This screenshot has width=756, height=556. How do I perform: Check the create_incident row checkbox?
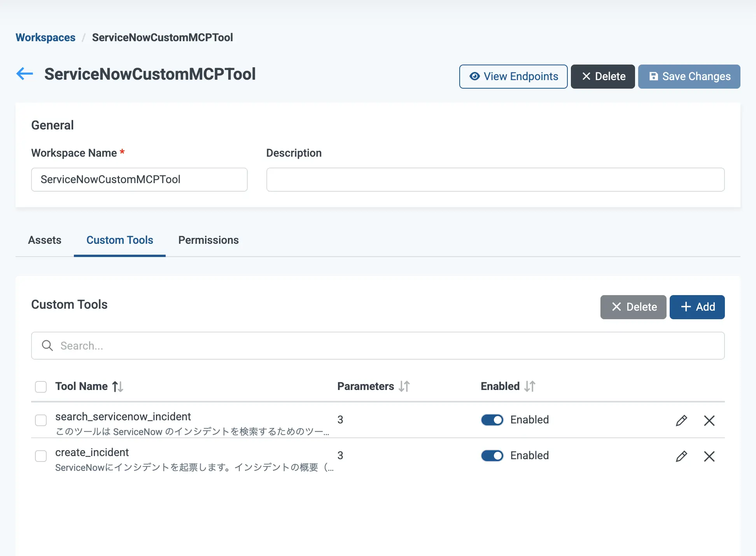coord(41,456)
